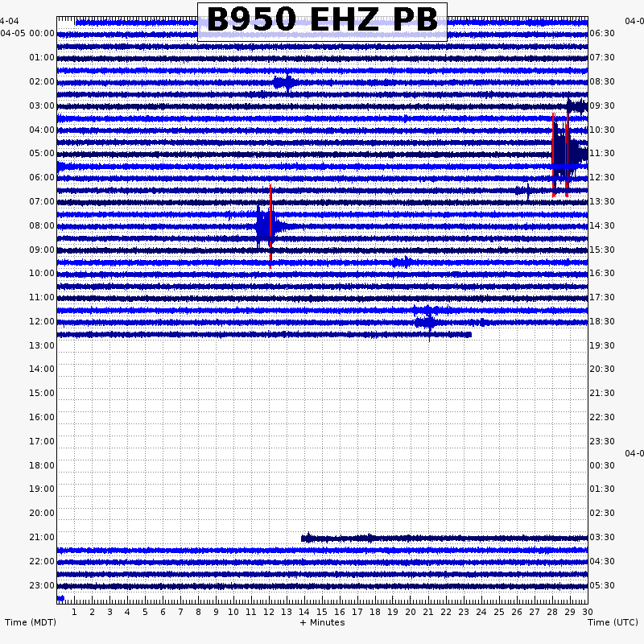The height and width of the screenshot is (644, 644).
Task: Click the 10:00 MDT time label
Action: pyautogui.click(x=42, y=273)
